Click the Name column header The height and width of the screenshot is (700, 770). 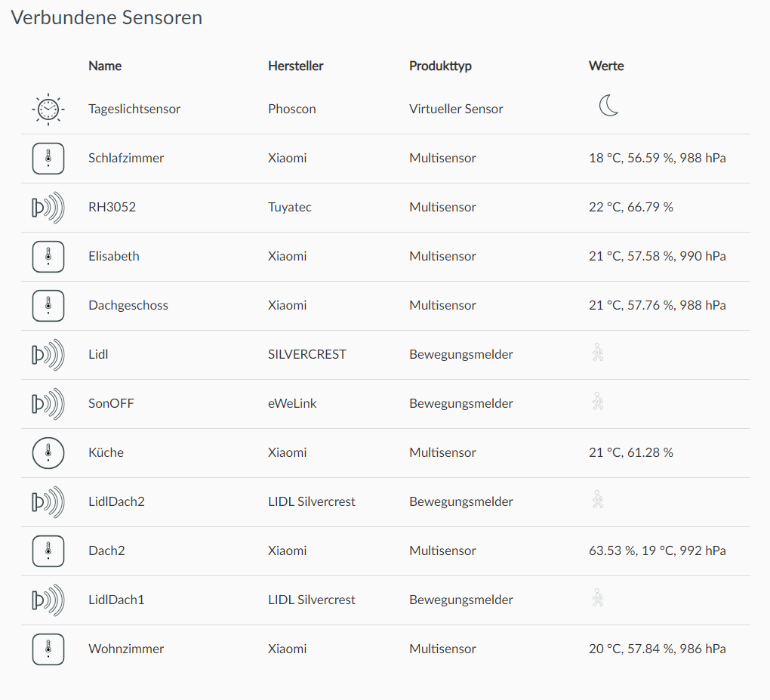point(105,66)
